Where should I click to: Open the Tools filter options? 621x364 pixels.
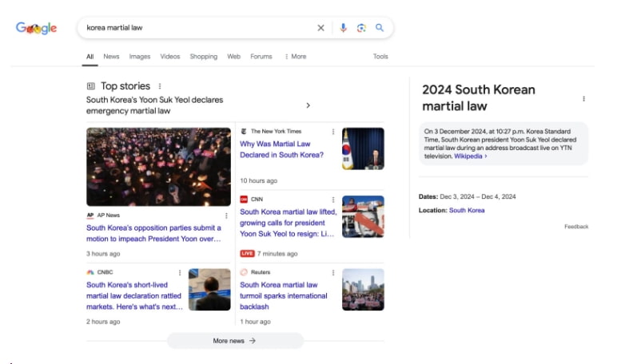click(380, 57)
